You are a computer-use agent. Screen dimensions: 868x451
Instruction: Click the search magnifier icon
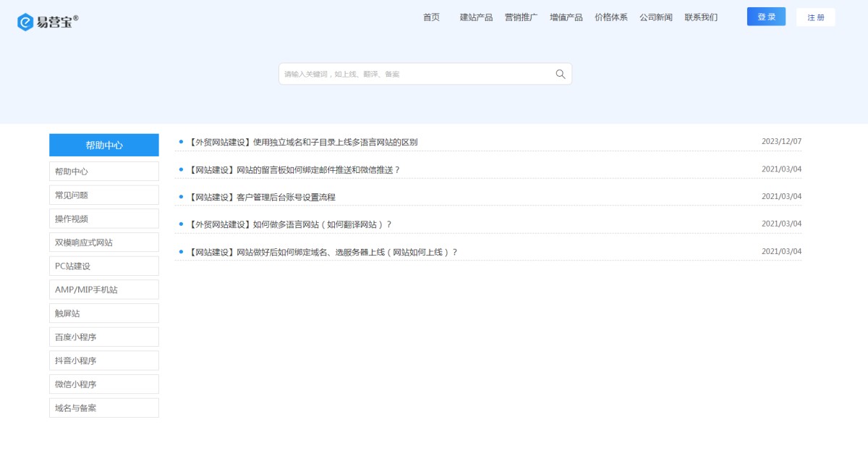[x=560, y=74]
